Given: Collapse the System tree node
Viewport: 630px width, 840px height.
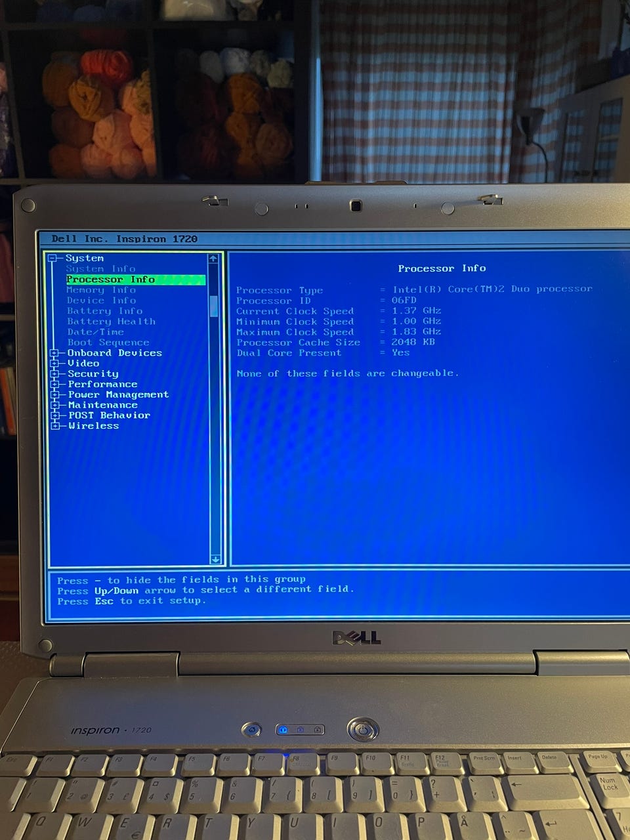Looking at the screenshot, I should [x=53, y=258].
